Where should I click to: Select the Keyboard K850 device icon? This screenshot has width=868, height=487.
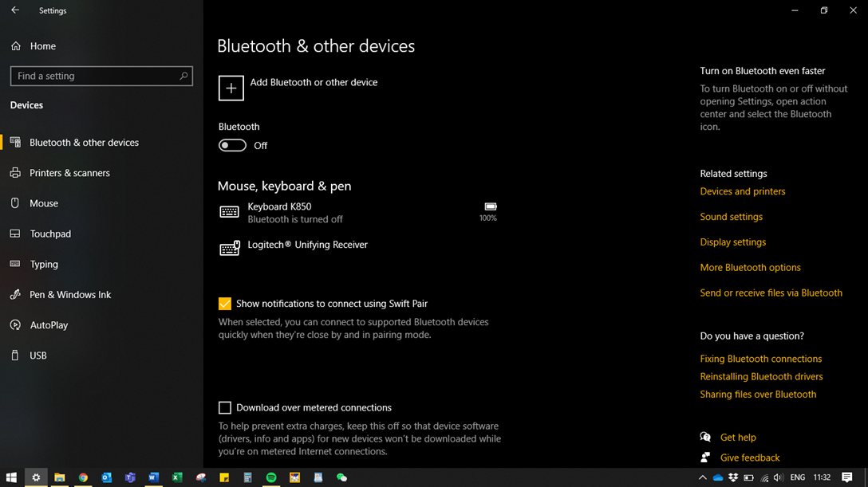click(x=230, y=212)
